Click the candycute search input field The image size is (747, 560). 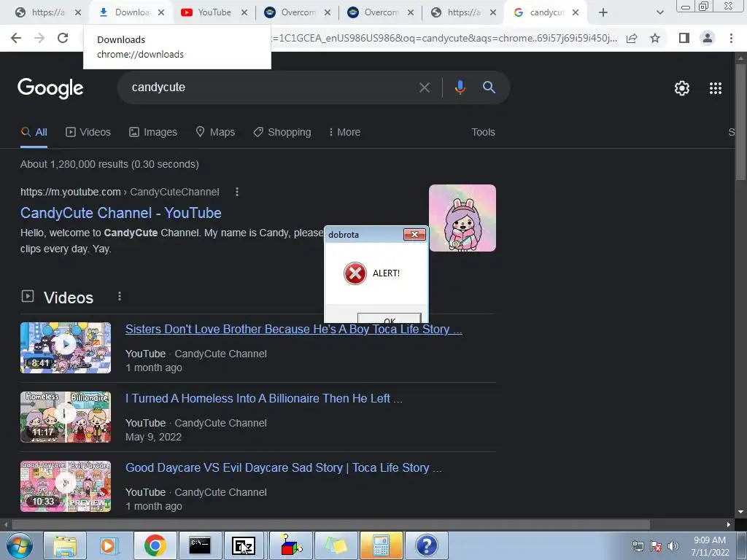(271, 87)
